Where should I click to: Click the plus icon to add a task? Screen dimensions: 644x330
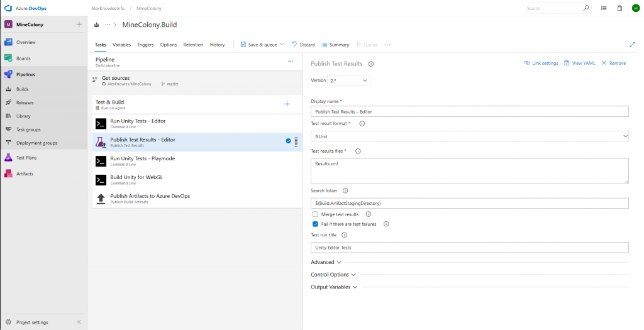point(287,104)
